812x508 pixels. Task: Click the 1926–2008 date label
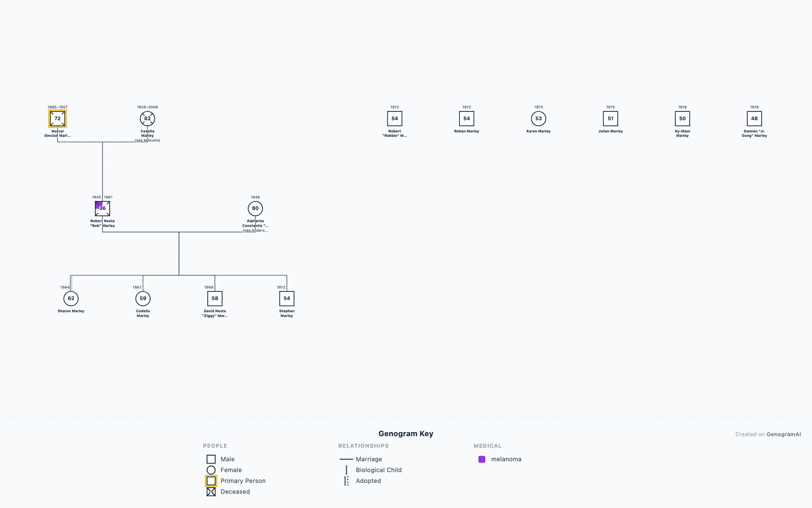(147, 107)
